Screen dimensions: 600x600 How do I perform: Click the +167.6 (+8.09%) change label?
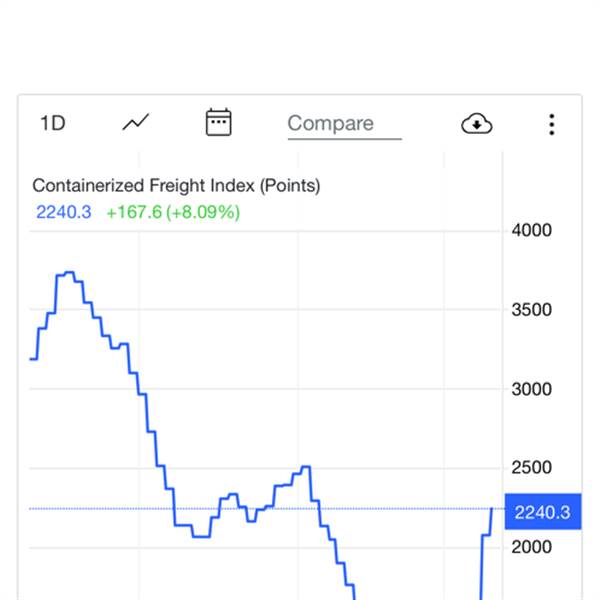(x=173, y=212)
